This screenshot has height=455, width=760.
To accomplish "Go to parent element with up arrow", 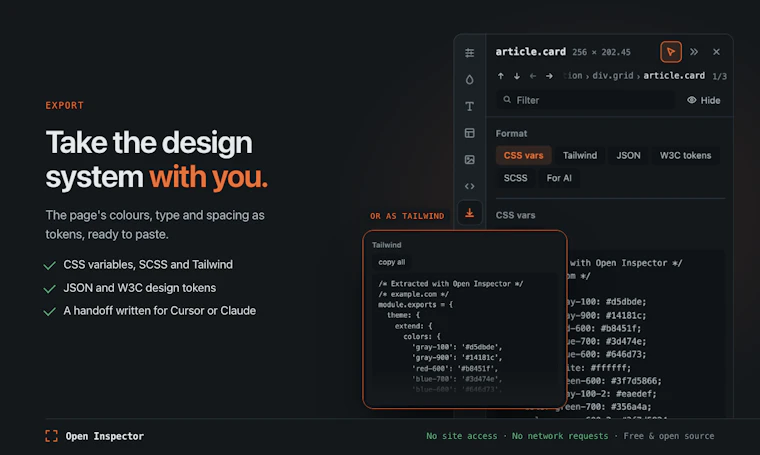I will pos(501,76).
